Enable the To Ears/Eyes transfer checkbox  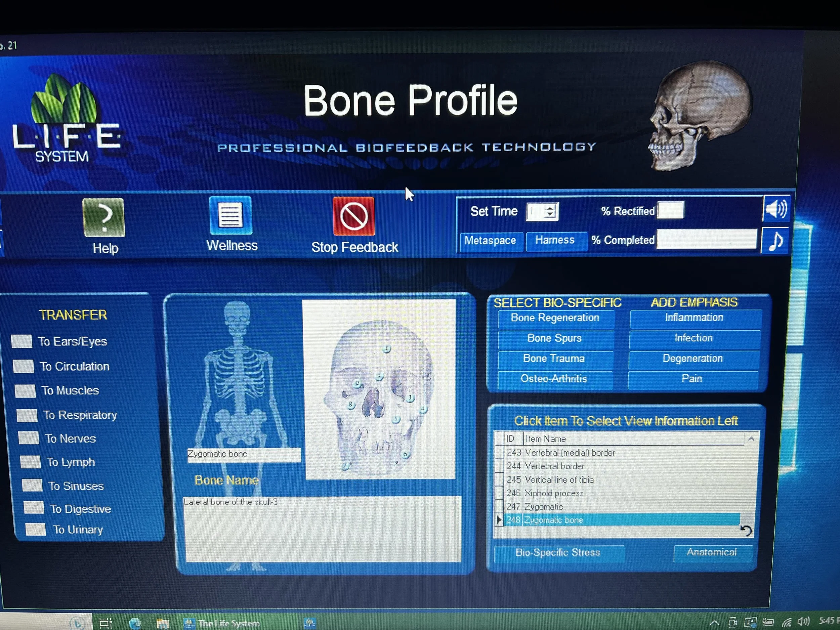click(22, 341)
